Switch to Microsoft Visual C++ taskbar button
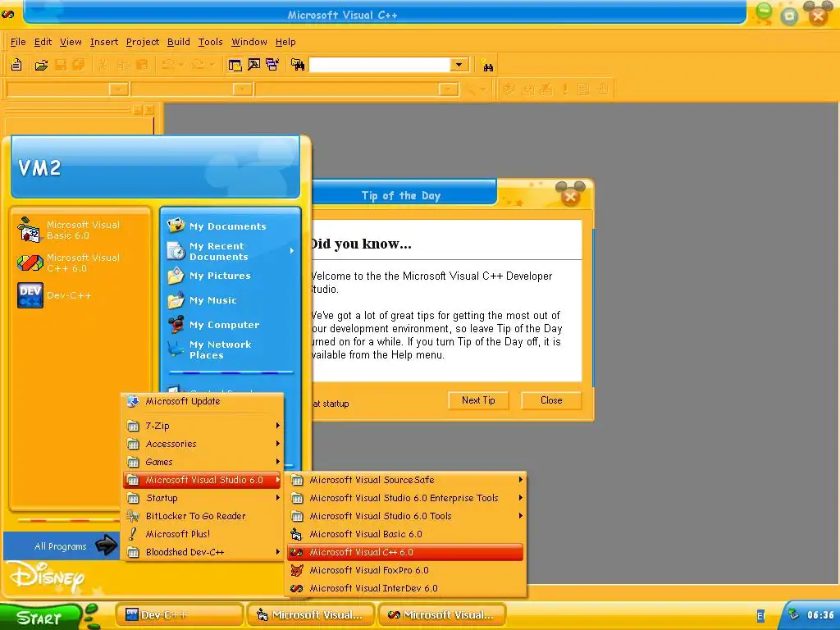The image size is (840, 630). click(442, 615)
